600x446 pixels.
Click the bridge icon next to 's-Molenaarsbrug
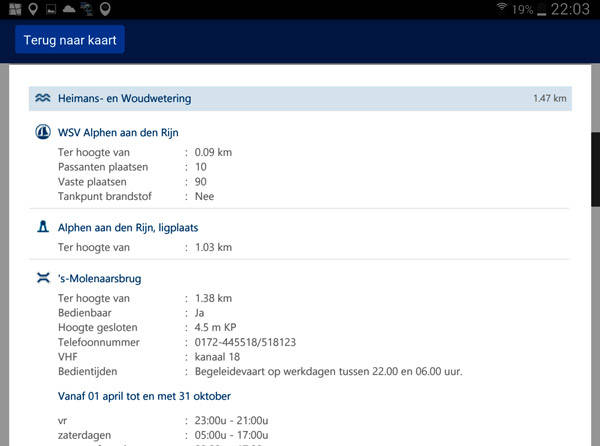tap(43, 278)
